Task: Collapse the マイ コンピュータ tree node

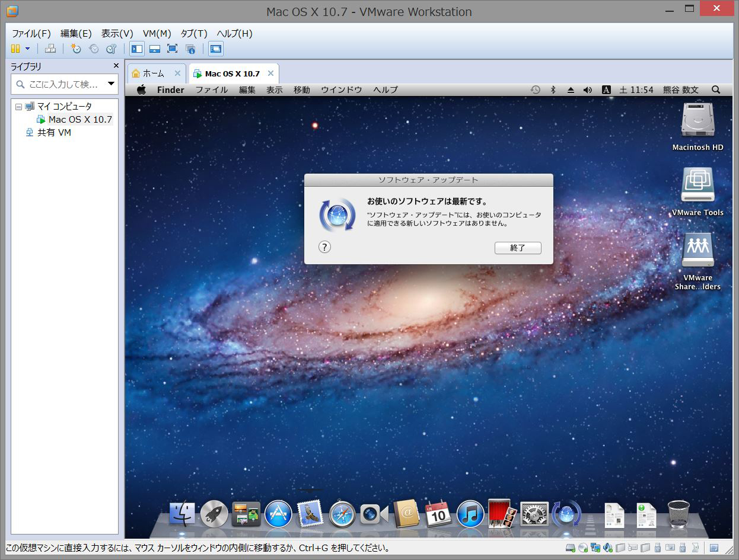Action: (18, 107)
